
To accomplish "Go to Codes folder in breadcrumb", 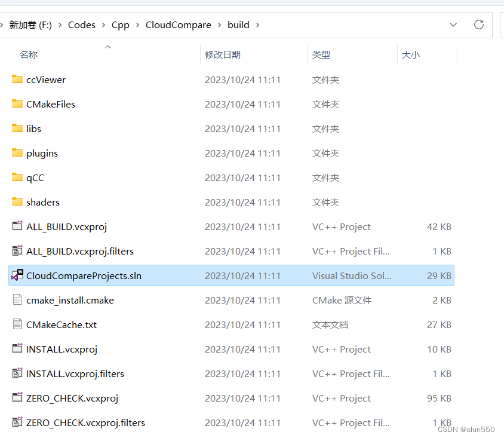I will pyautogui.click(x=82, y=24).
